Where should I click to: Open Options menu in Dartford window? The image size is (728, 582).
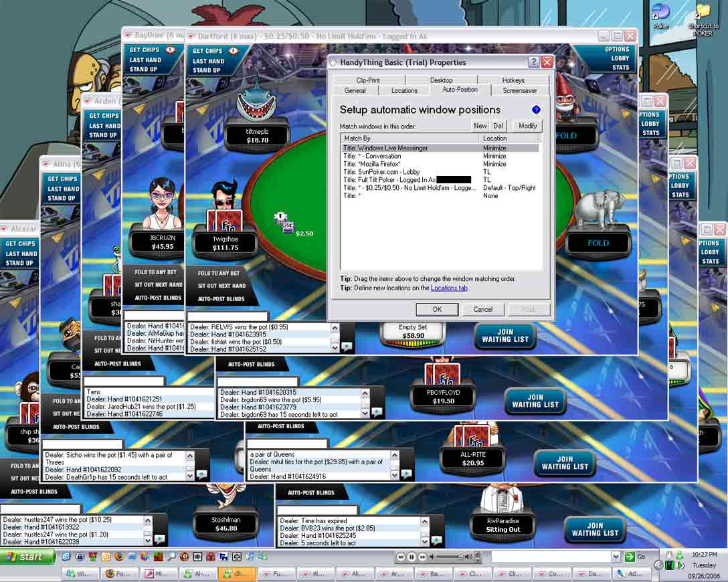[616, 50]
